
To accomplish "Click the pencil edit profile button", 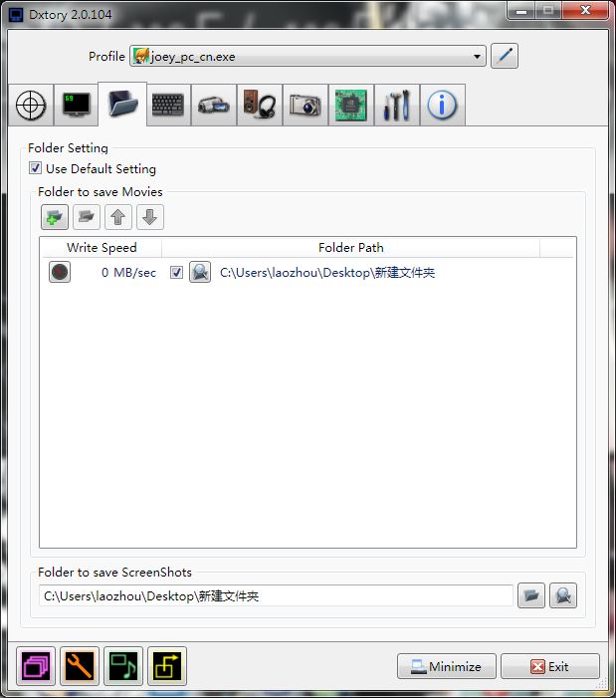I will pos(505,56).
